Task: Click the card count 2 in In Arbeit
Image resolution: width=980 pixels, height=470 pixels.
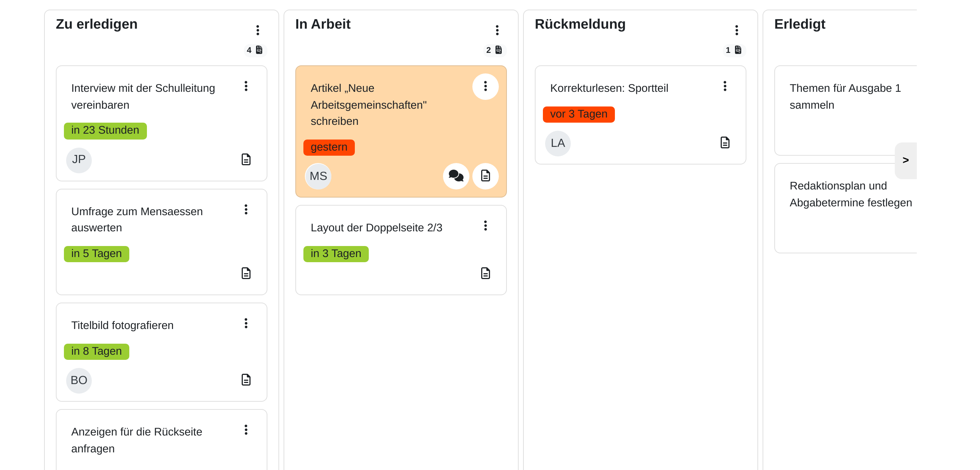Action: 494,50
